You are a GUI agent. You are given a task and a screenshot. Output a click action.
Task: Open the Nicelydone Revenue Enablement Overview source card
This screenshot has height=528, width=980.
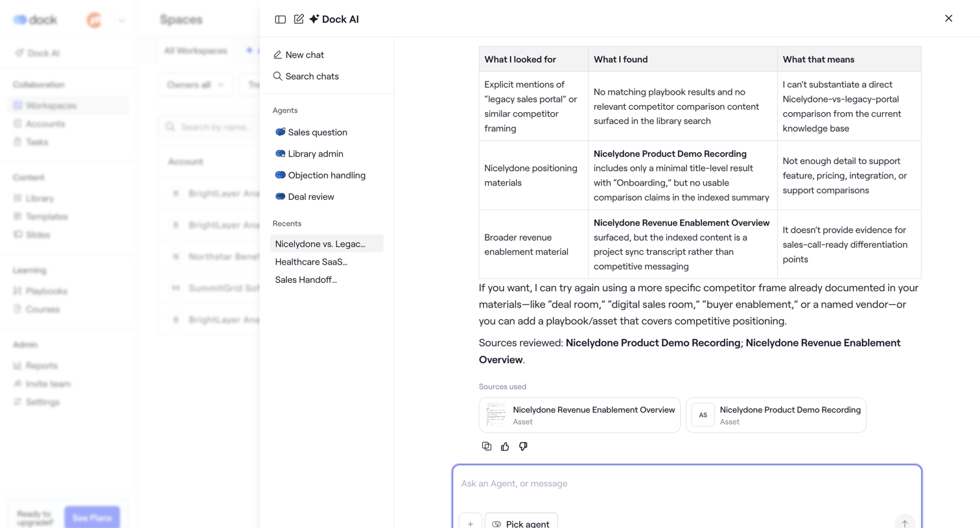[579, 415]
